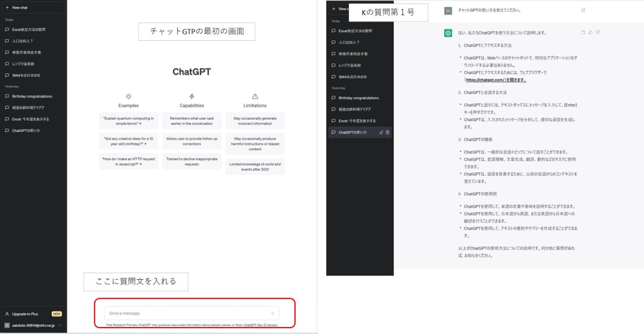Click the heading "1. ChatGPTにアクセスする方法" in the response

tap(485, 46)
